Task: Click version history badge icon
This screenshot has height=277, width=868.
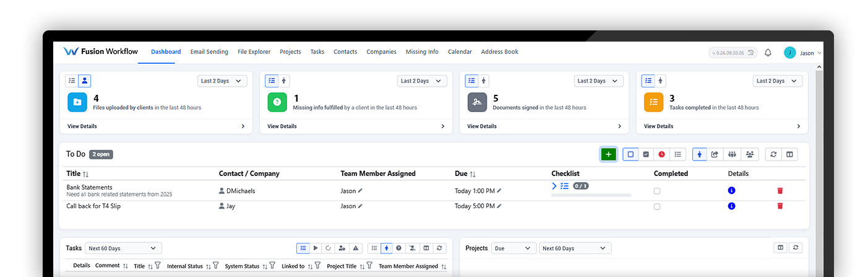Action: point(751,53)
